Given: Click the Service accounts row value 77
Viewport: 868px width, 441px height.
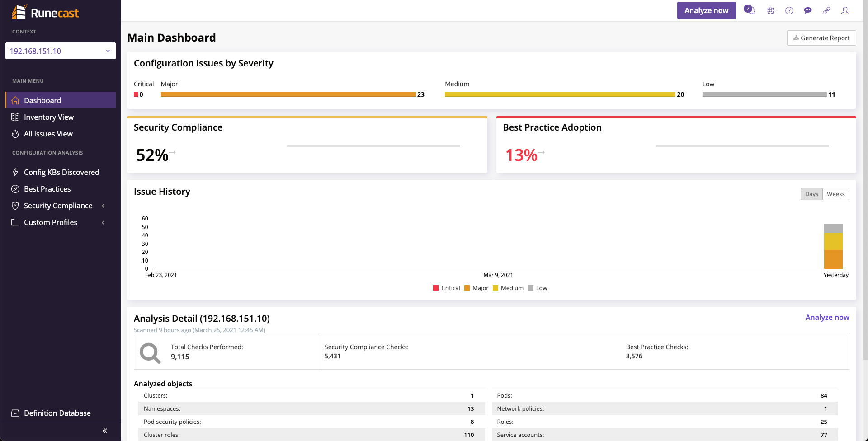Looking at the screenshot, I should click(x=824, y=435).
